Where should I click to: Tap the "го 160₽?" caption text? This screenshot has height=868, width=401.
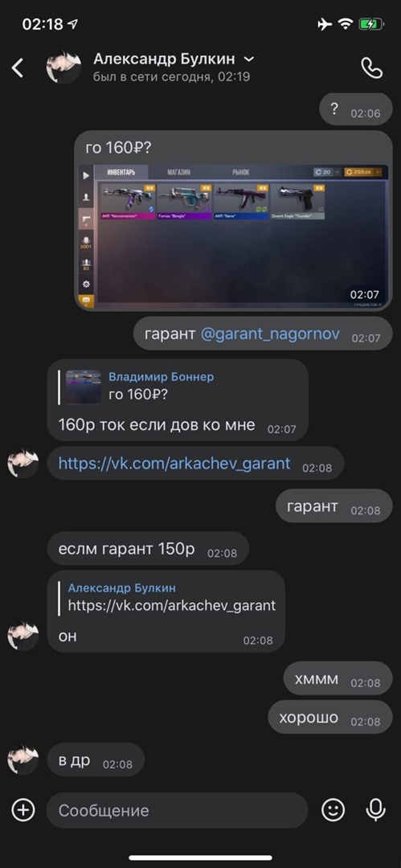pos(117,149)
